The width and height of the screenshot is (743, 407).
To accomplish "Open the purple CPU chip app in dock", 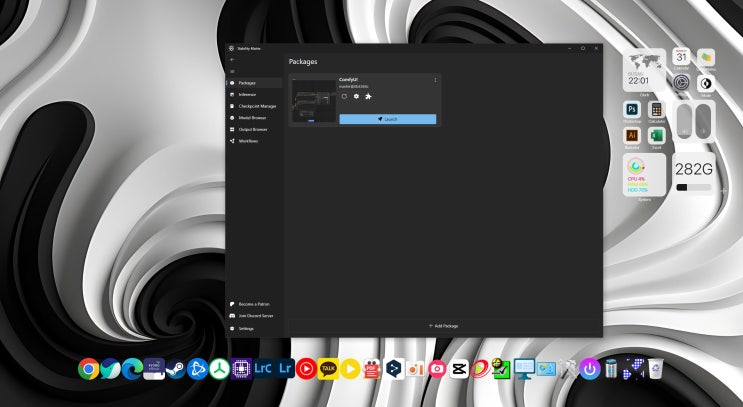I will click(241, 369).
